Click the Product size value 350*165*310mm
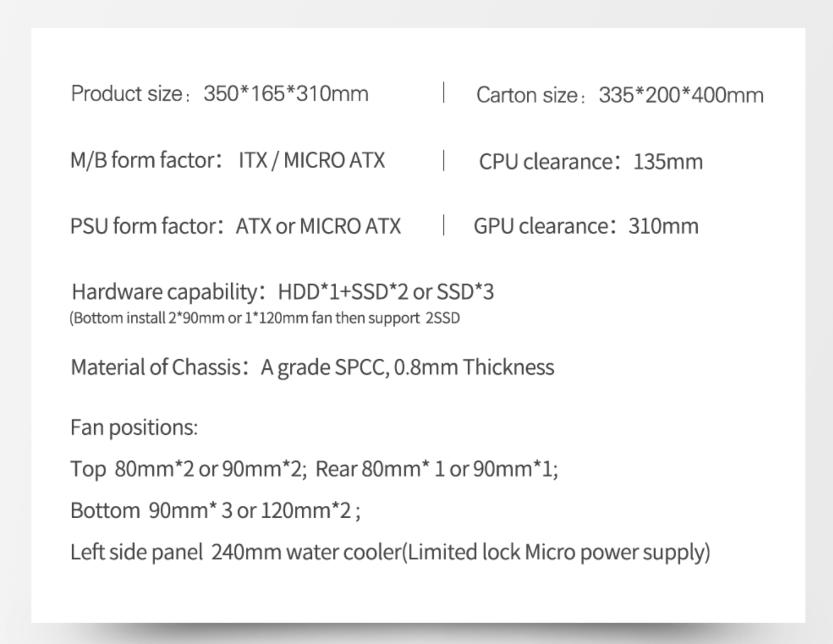Screen dimensions: 833x644 click(286, 94)
